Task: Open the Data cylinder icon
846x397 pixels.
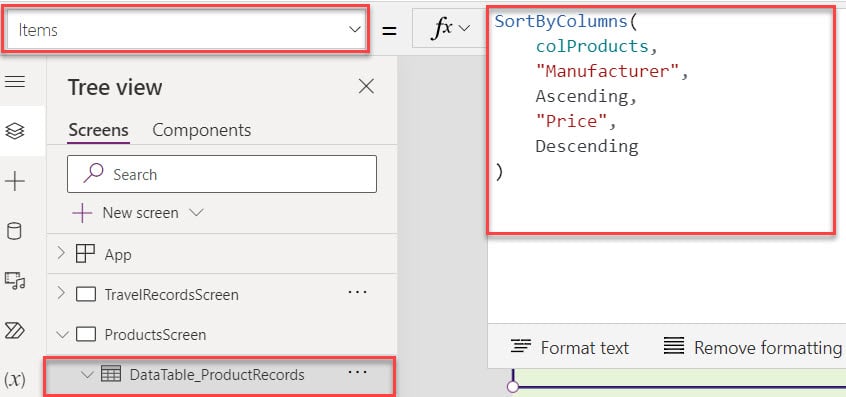Action: pos(15,231)
